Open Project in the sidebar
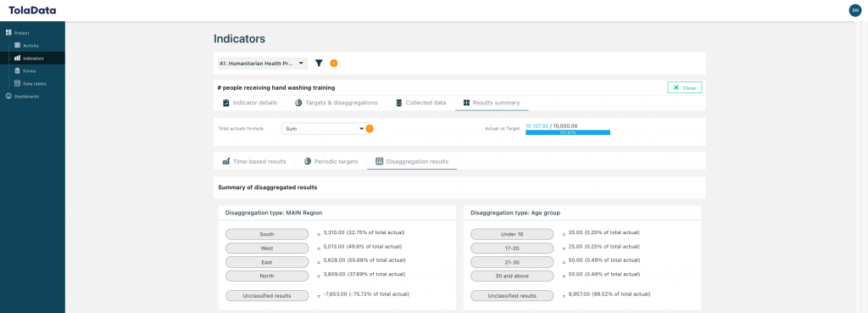Screen dimensions: 868x313 click(x=21, y=33)
